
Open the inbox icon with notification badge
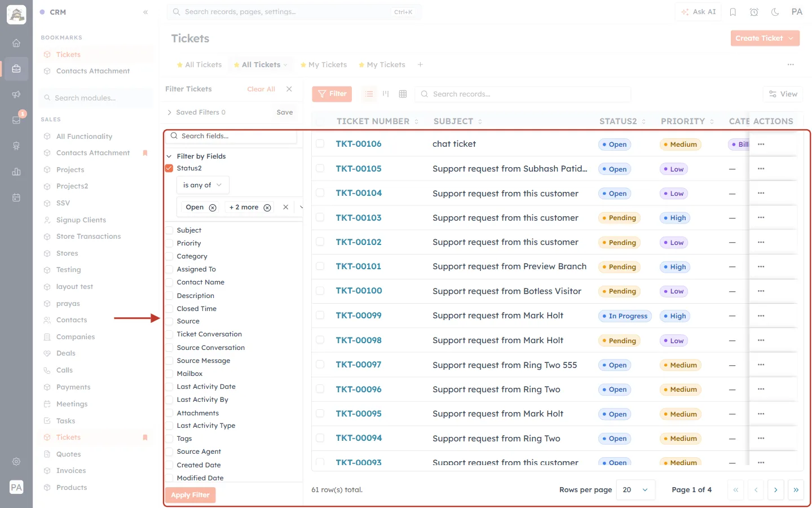16,120
